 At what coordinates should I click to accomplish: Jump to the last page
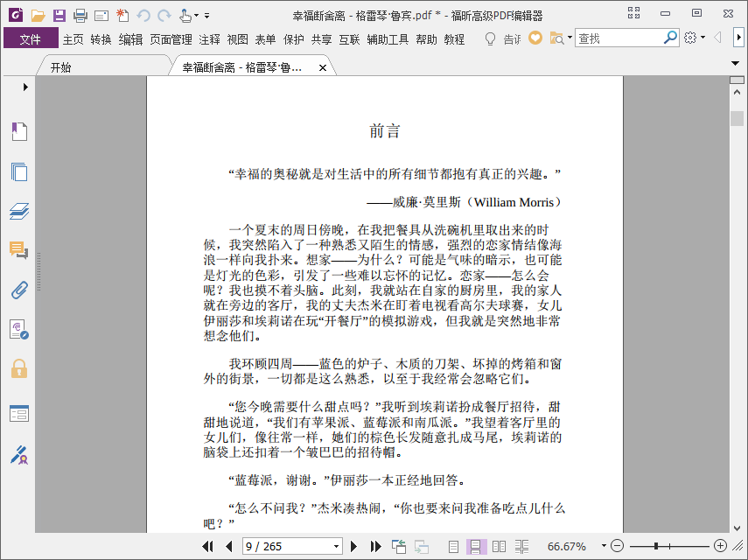tap(375, 546)
